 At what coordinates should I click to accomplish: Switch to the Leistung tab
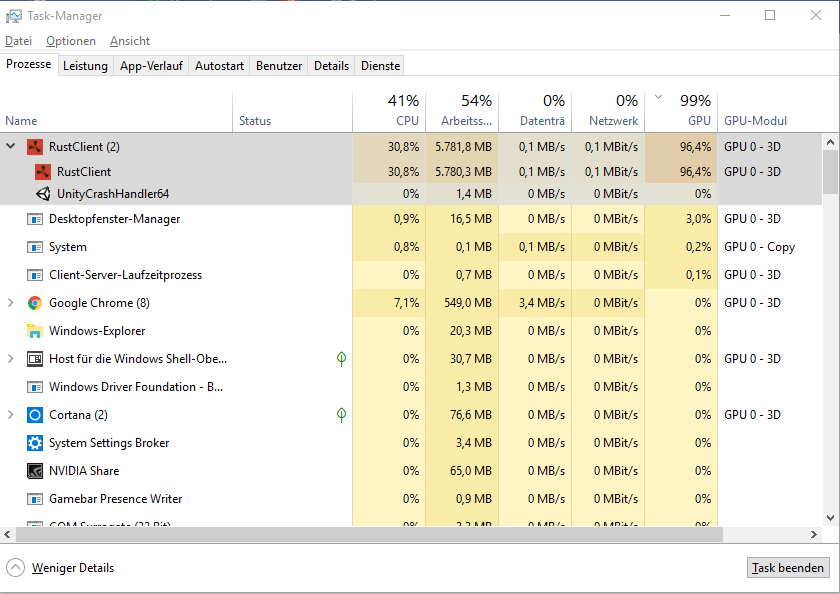(85, 66)
